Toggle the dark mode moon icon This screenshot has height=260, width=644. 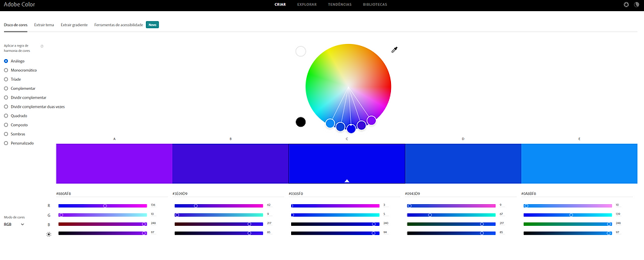click(637, 5)
